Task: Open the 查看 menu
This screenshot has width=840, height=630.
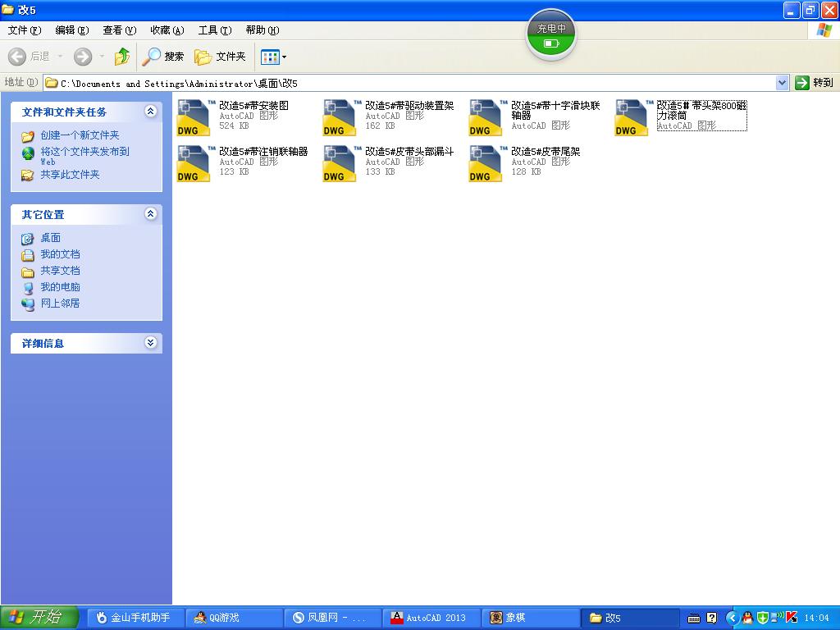Action: tap(117, 30)
